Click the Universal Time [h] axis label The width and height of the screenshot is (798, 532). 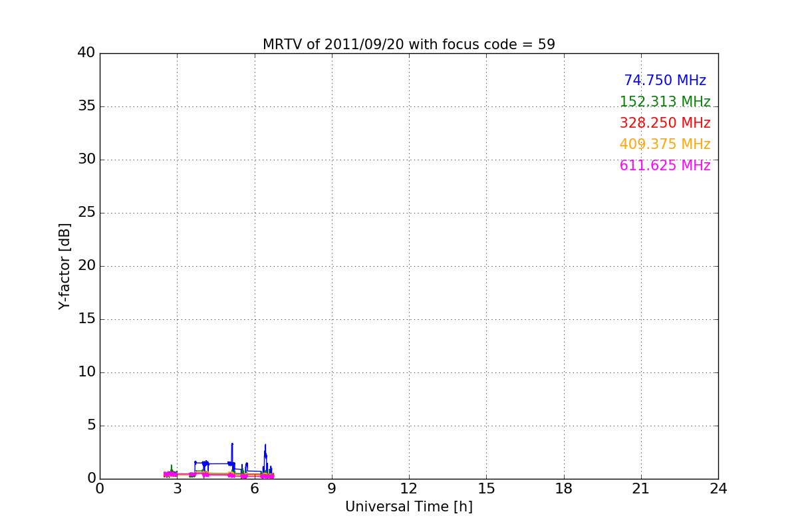(x=409, y=507)
